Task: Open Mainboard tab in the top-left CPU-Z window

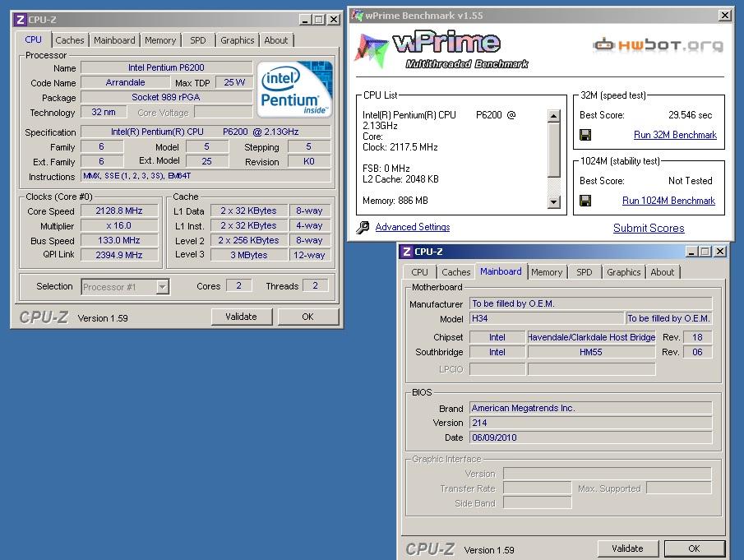Action: (x=114, y=40)
